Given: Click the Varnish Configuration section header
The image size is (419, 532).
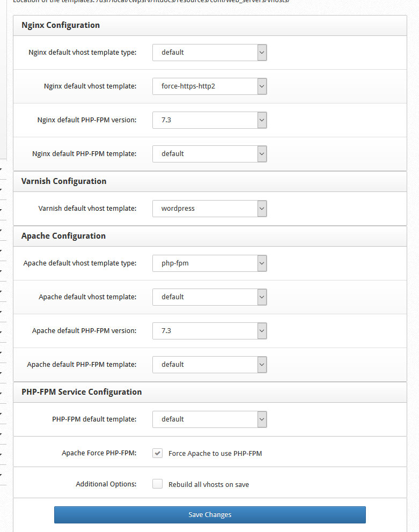Looking at the screenshot, I should point(64,181).
